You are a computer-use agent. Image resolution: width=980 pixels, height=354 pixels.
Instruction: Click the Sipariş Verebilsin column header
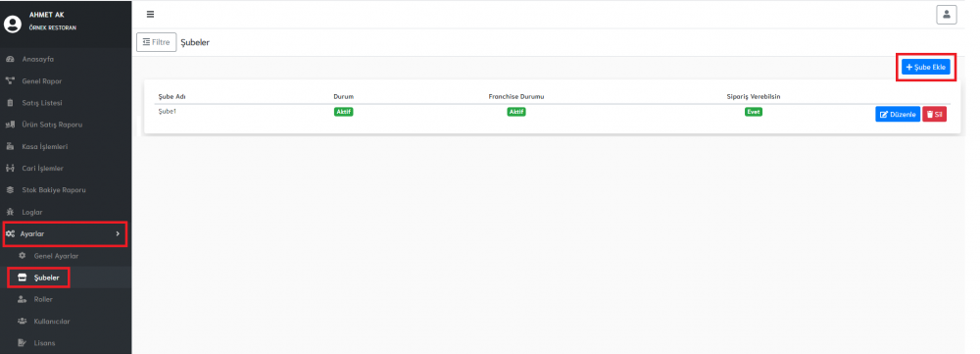tap(753, 96)
